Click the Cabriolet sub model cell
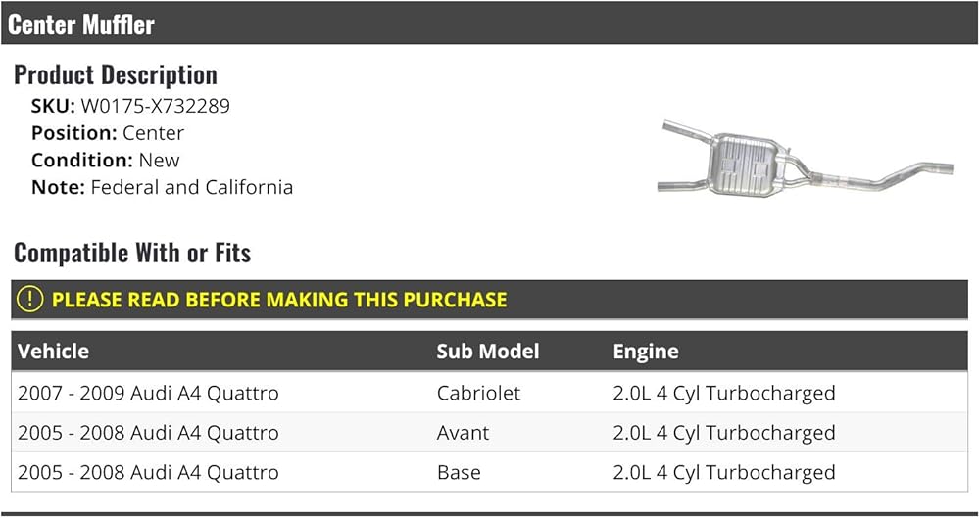Screen dimensions: 980x518 click(478, 393)
